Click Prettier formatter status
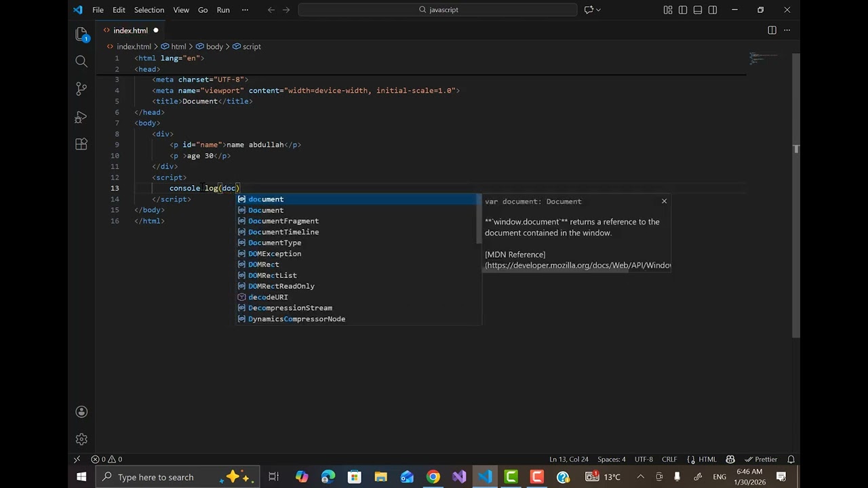 (761, 459)
